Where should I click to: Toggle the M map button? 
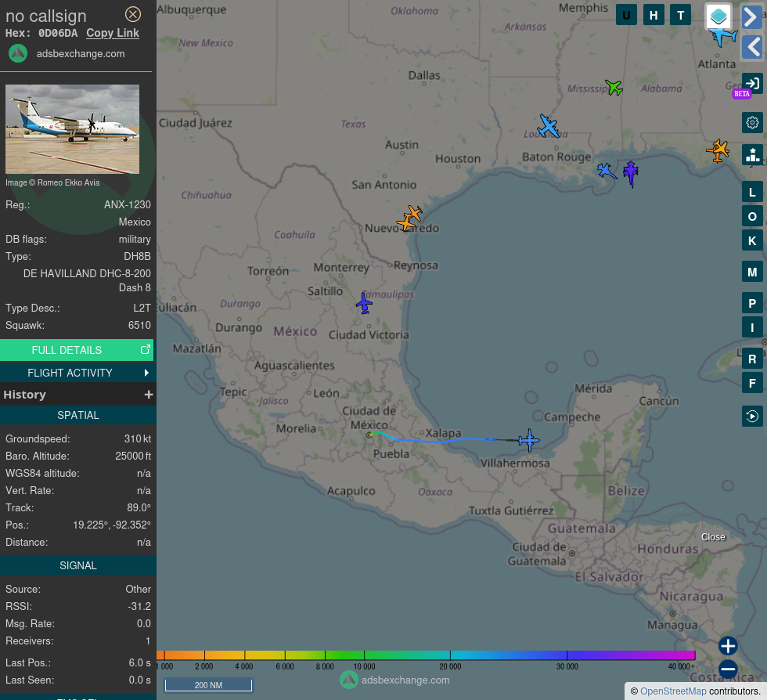(752, 272)
